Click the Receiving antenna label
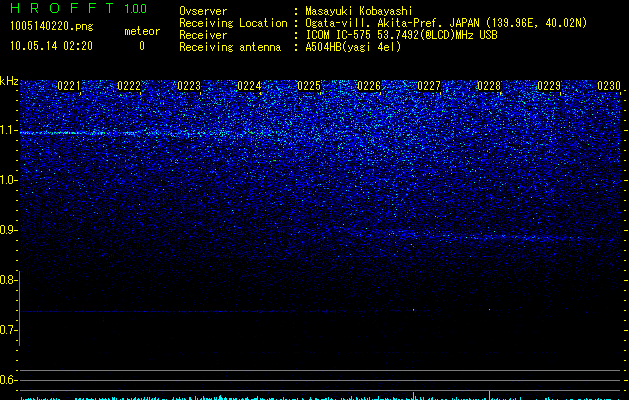629x400 pixels. [x=230, y=47]
